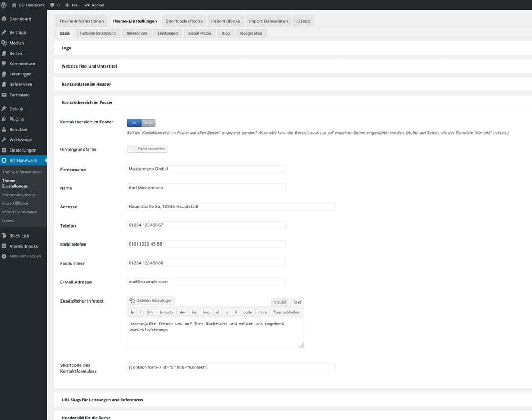Viewport: 532px width, 420px height.
Task: Click the Tags schließen button
Action: point(286,312)
